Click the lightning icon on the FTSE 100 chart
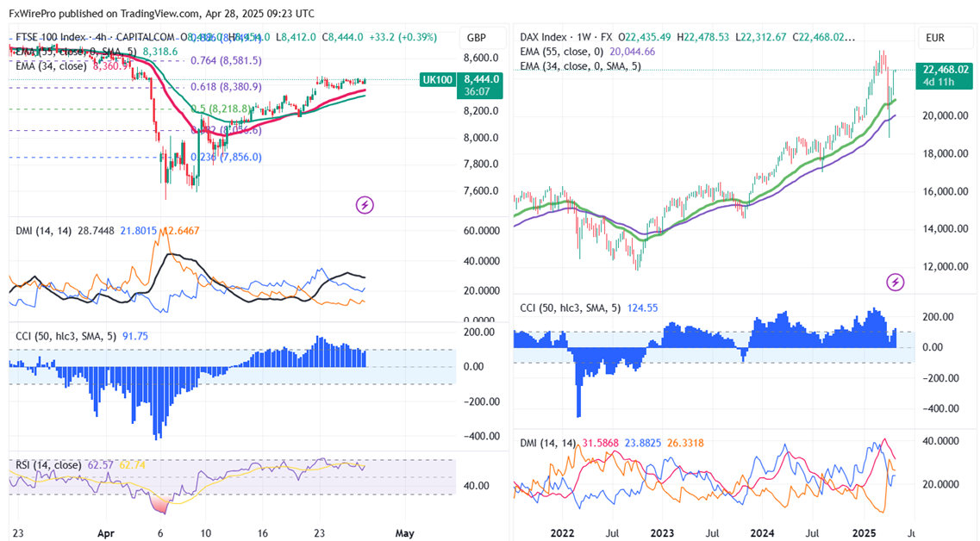The height and width of the screenshot is (541, 980). tap(365, 205)
